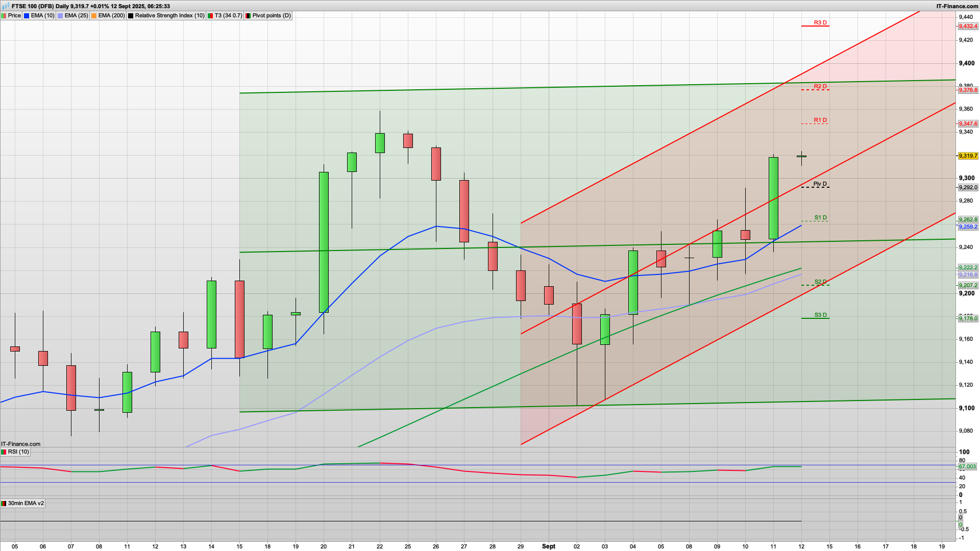Open the EMA (25) indicator settings

click(73, 16)
